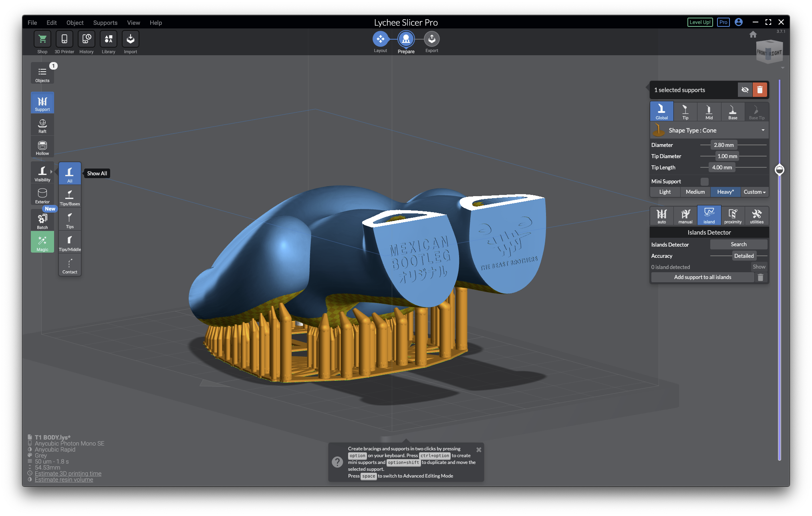The height and width of the screenshot is (516, 812).
Task: Expand the Shape Type Cone dropdown
Action: pyautogui.click(x=709, y=131)
